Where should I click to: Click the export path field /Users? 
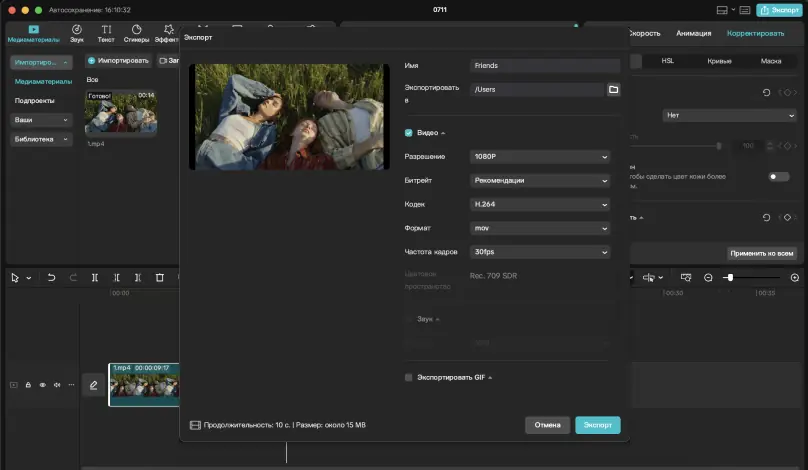[536, 90]
